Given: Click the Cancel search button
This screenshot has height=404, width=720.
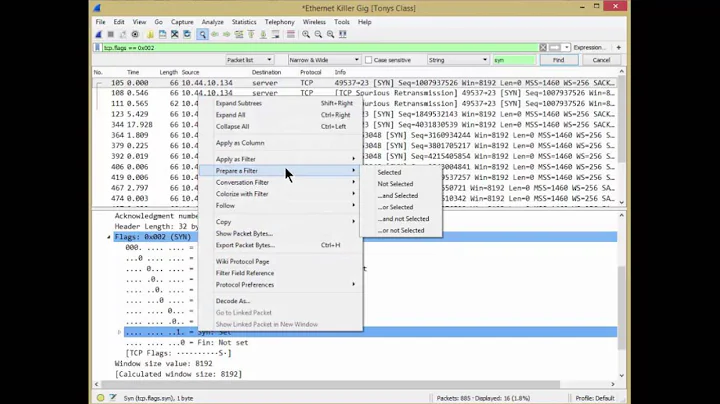Looking at the screenshot, I should point(601,60).
